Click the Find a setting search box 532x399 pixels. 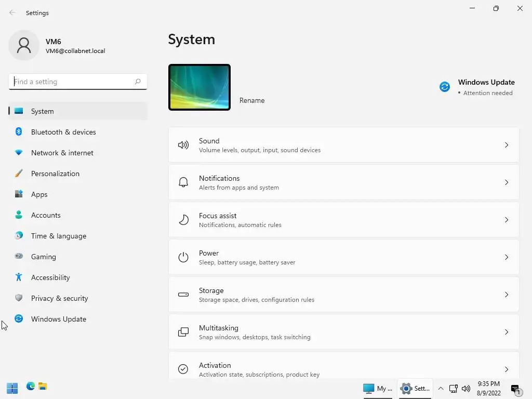click(78, 82)
